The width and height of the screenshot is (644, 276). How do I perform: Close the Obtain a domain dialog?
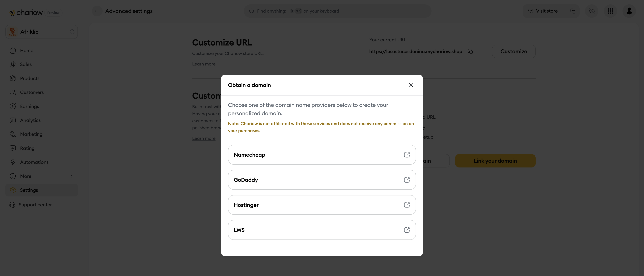(x=411, y=85)
